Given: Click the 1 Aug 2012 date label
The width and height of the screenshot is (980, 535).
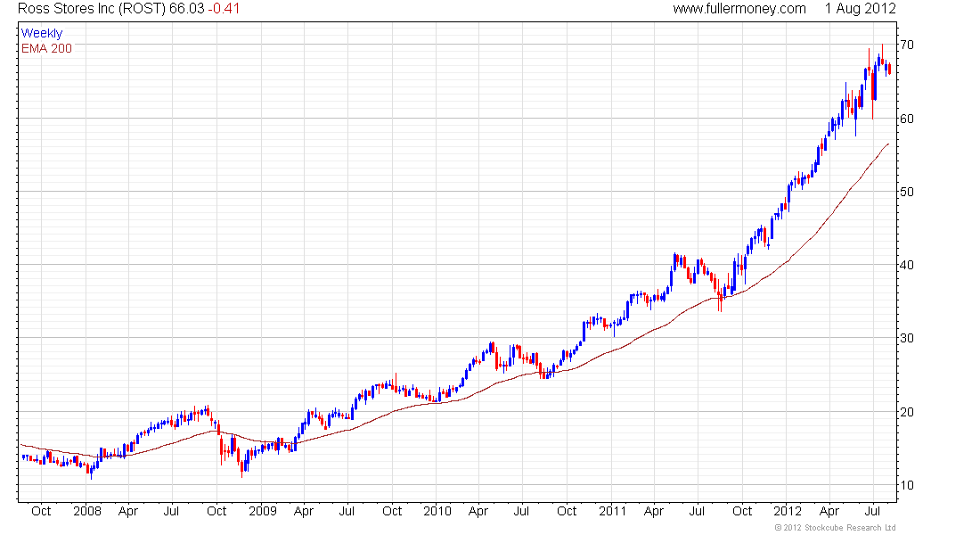Looking at the screenshot, I should coord(860,9).
